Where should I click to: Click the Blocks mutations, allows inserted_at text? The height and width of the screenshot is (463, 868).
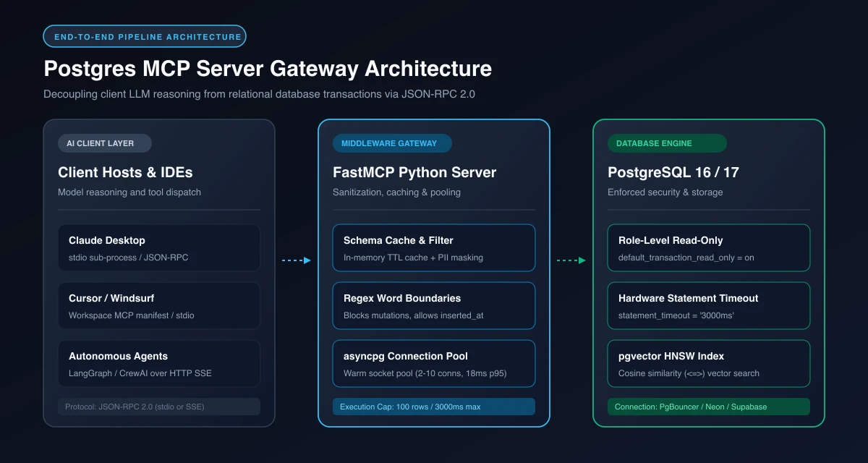pyautogui.click(x=414, y=315)
